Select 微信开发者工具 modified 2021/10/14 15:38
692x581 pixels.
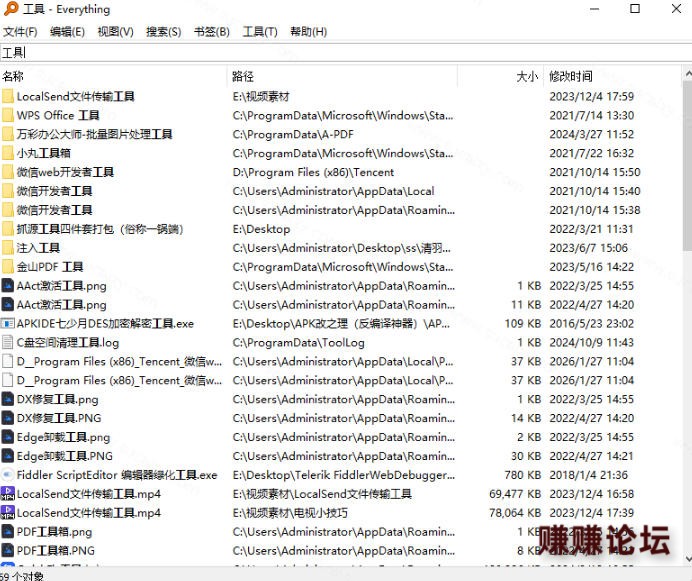coord(54,210)
